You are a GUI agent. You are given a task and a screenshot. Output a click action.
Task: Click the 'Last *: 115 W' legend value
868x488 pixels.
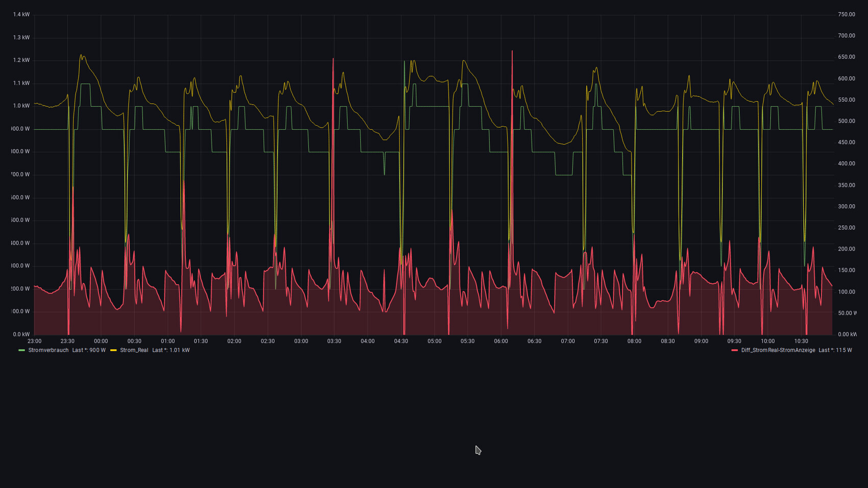(x=835, y=350)
